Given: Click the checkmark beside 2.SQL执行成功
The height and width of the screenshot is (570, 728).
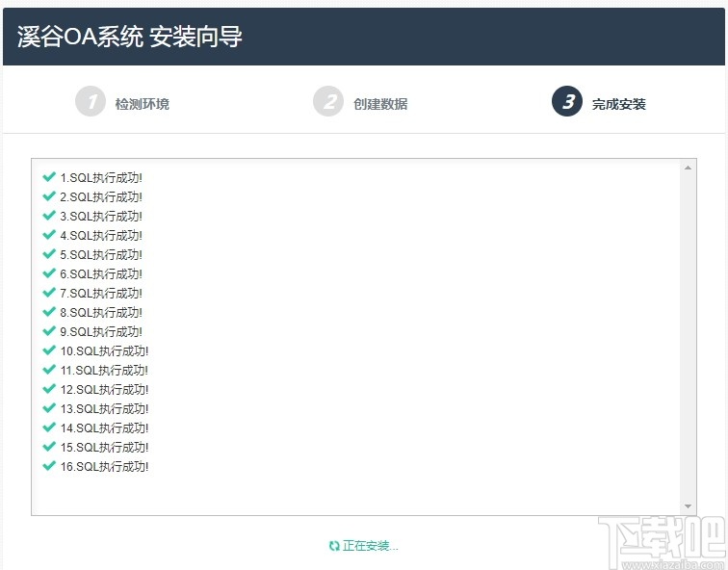Looking at the screenshot, I should pos(49,196).
